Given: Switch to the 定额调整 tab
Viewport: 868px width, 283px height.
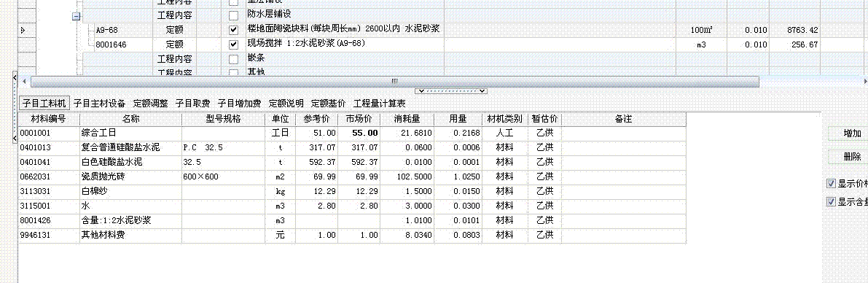Looking at the screenshot, I should 151,103.
